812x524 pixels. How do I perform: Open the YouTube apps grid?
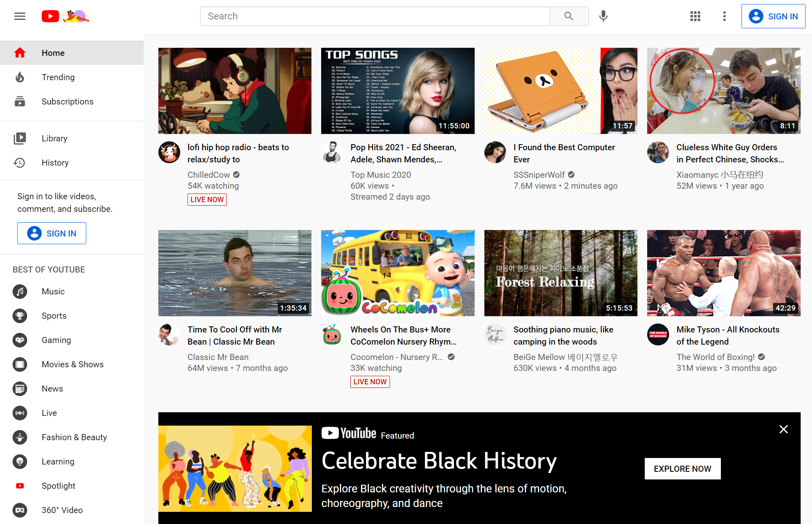pyautogui.click(x=695, y=16)
